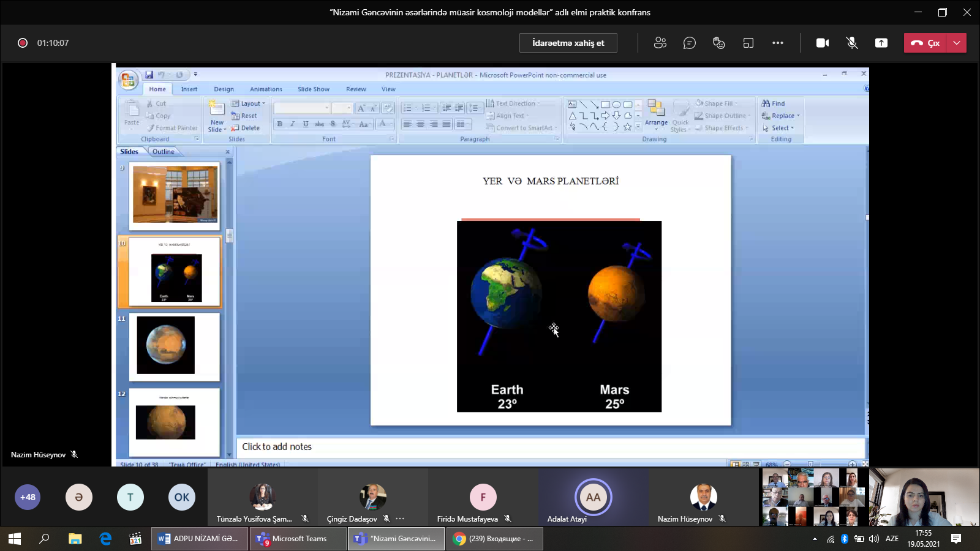Open More actions ellipsis menu
The image size is (980, 551).
tap(777, 43)
